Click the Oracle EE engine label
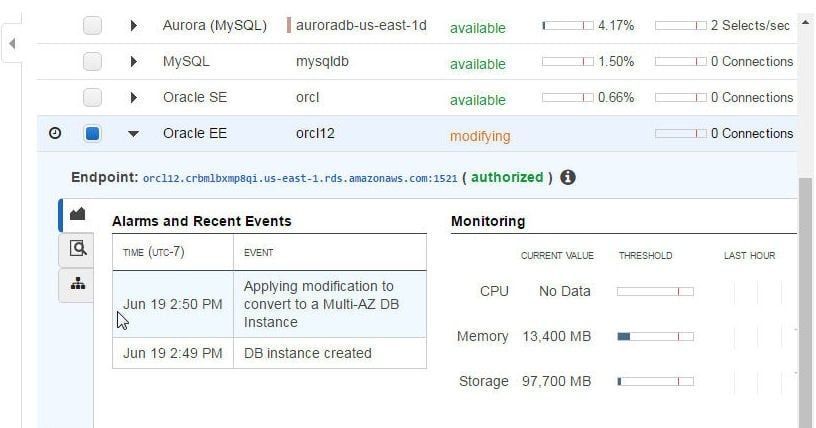This screenshot has height=428, width=816. [195, 133]
